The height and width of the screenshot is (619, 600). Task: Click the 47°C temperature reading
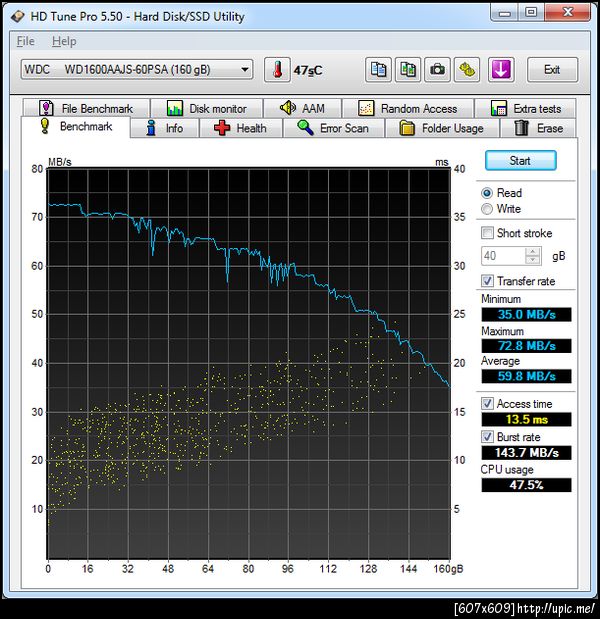pyautogui.click(x=308, y=70)
